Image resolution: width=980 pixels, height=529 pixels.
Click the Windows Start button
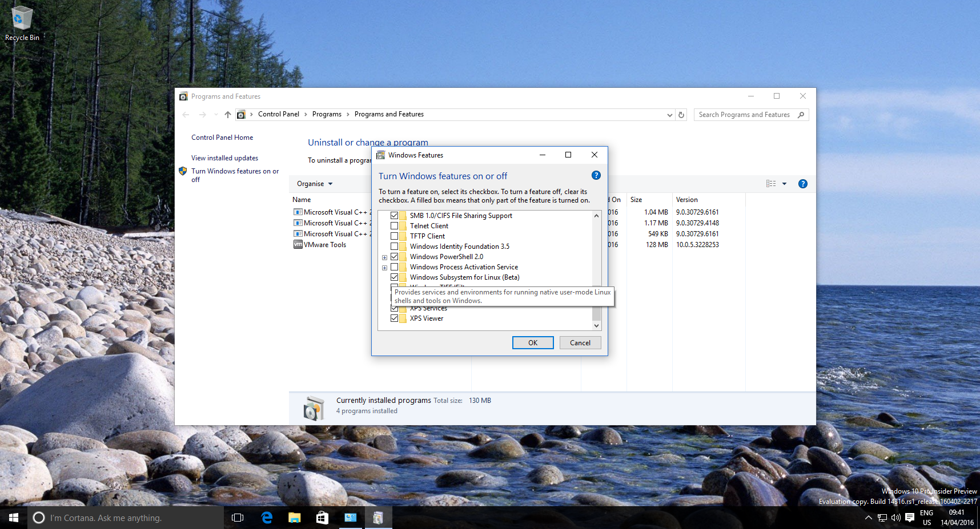[14, 518]
